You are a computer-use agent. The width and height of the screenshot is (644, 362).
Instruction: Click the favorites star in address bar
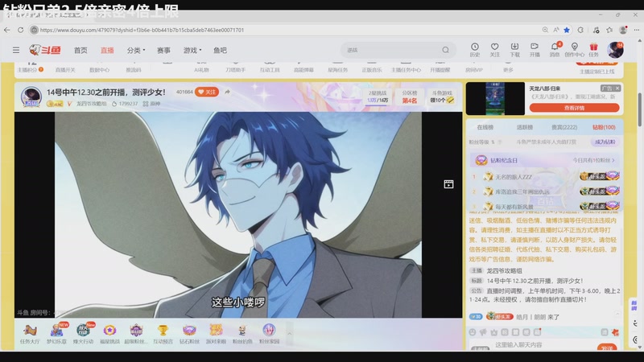tap(567, 30)
